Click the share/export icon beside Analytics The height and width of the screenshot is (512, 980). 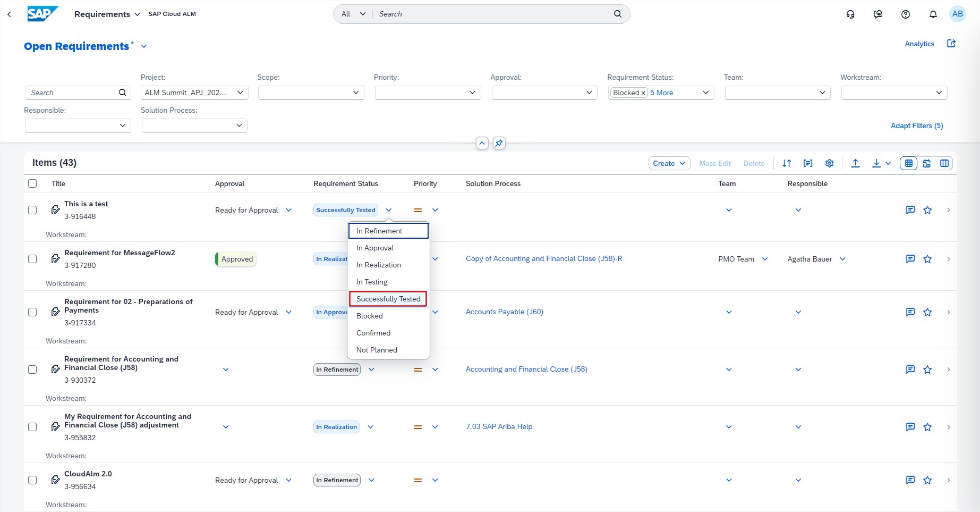(x=951, y=44)
